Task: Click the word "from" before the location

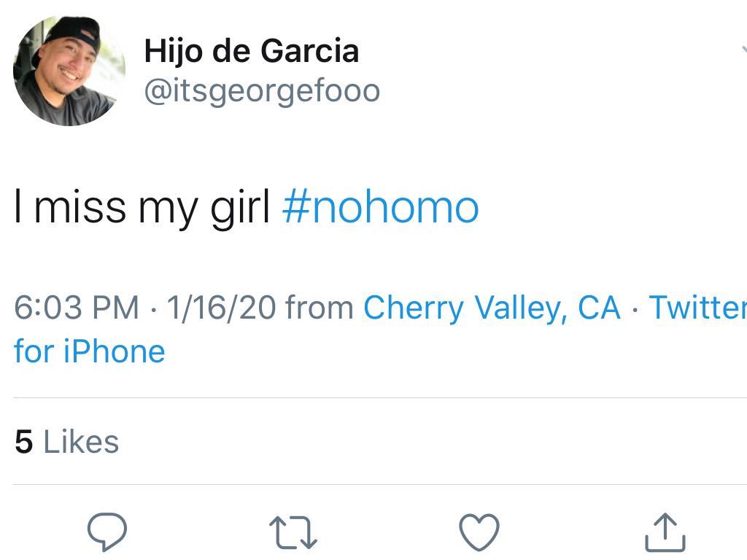Action: (x=320, y=307)
